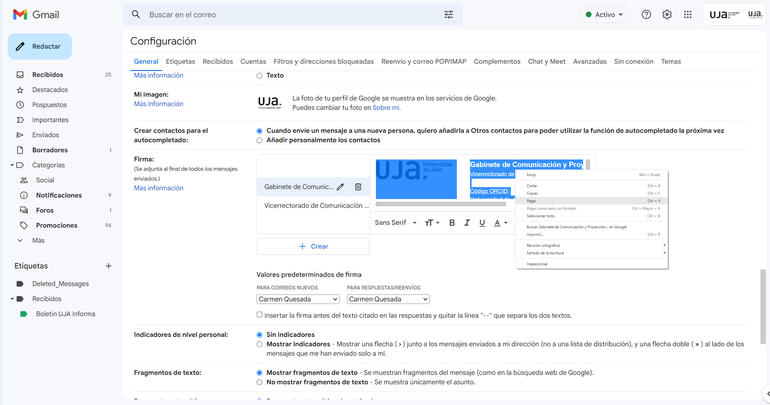Viewport: 770px width, 405px height.
Task: Select Mostrar fragmentos de texto
Action: (259, 373)
